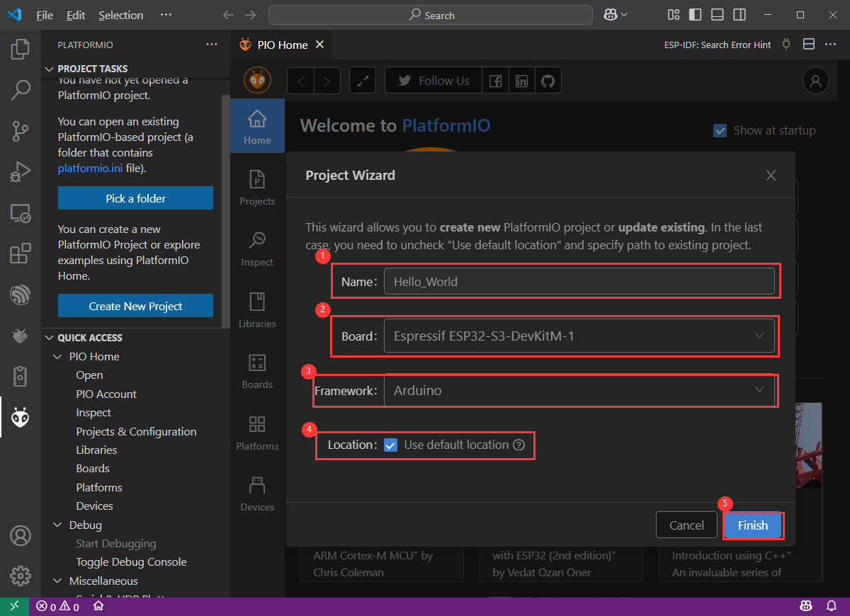Toggle primary side bar layout button
This screenshot has height=616, width=850.
695,14
